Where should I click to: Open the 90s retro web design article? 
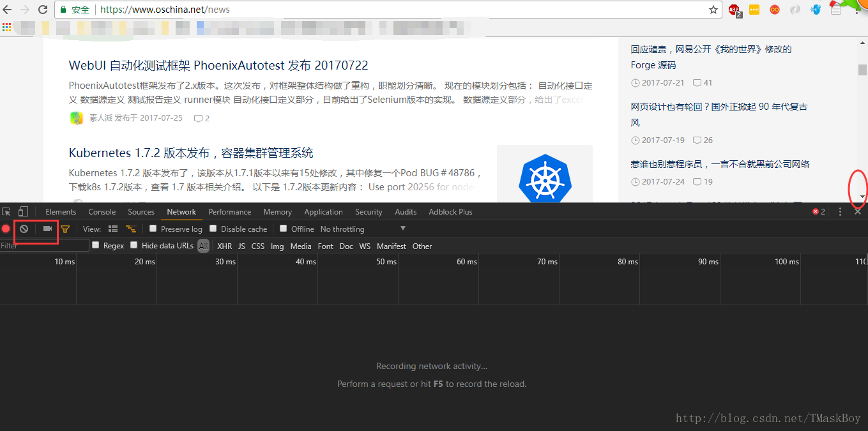(719, 114)
